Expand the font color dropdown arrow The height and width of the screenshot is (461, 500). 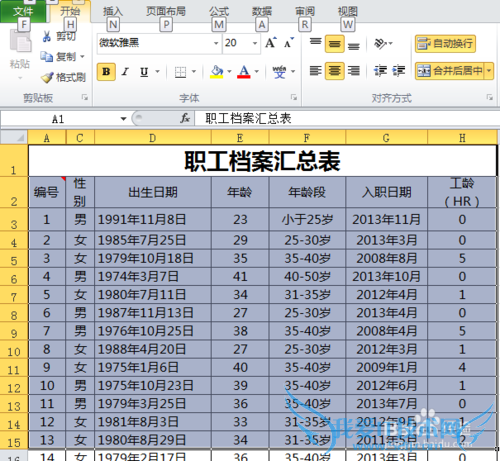click(257, 72)
